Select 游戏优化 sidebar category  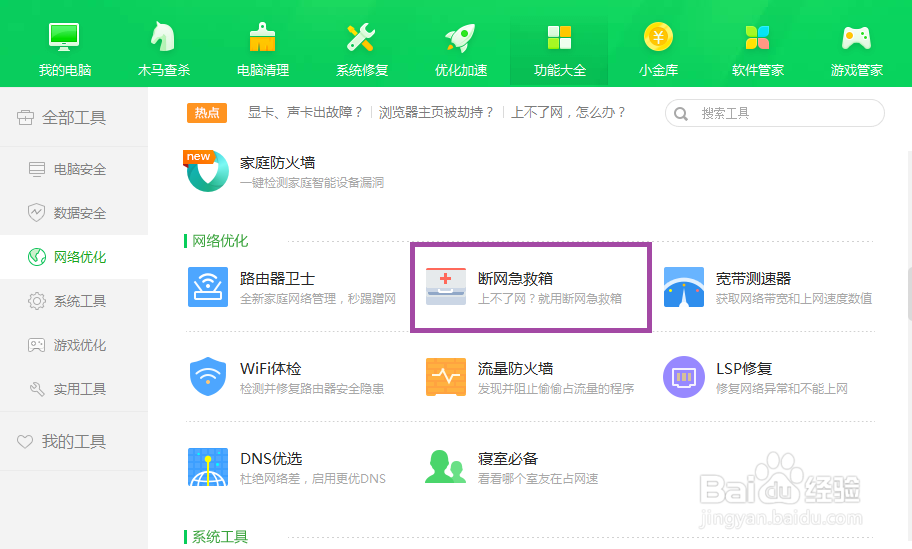[74, 345]
